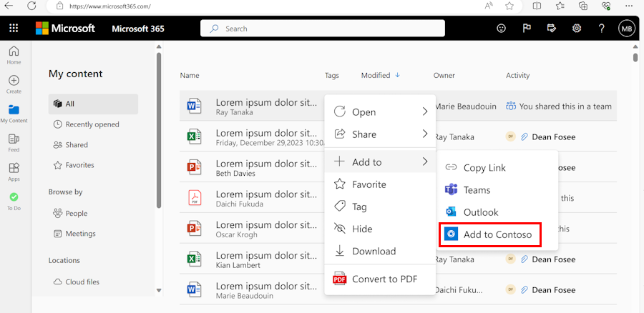
Task: Open Apps in left rail
Action: tap(14, 172)
